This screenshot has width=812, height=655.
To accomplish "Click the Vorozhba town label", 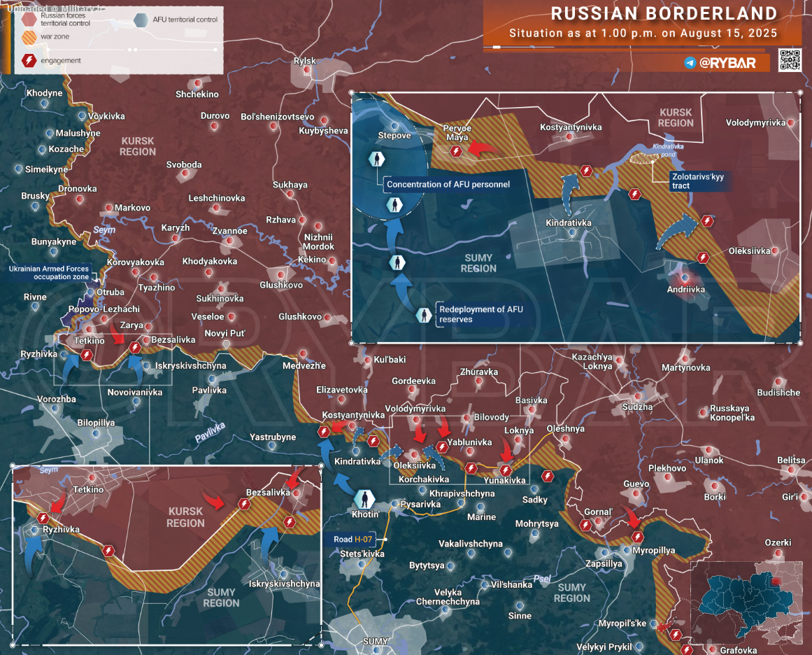I will tap(57, 399).
